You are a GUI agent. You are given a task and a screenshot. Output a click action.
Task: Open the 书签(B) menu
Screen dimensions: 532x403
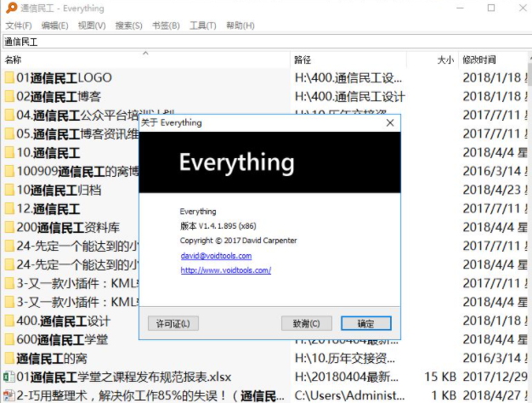(x=166, y=26)
